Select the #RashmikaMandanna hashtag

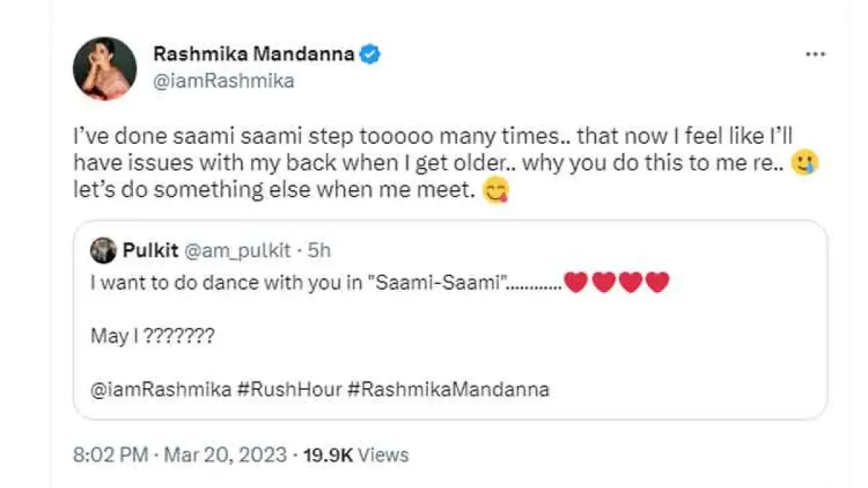tap(448, 390)
